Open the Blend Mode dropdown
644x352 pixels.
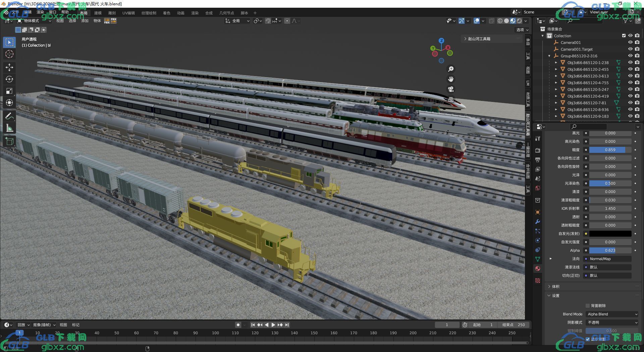[612, 314]
